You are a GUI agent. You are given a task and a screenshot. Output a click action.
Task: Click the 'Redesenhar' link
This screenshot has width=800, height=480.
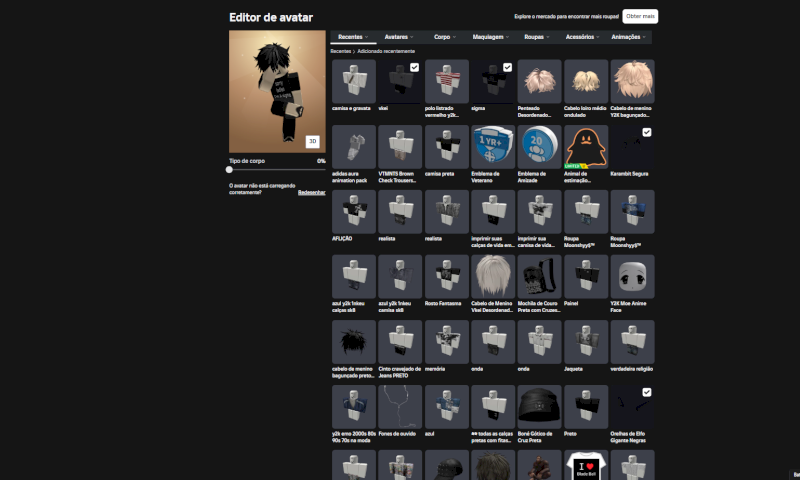click(x=311, y=192)
